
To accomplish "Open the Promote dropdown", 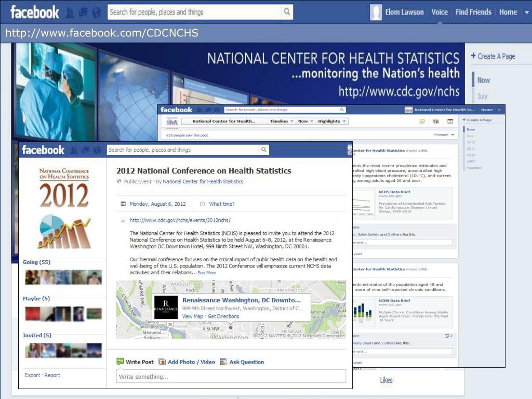I will click(444, 135).
